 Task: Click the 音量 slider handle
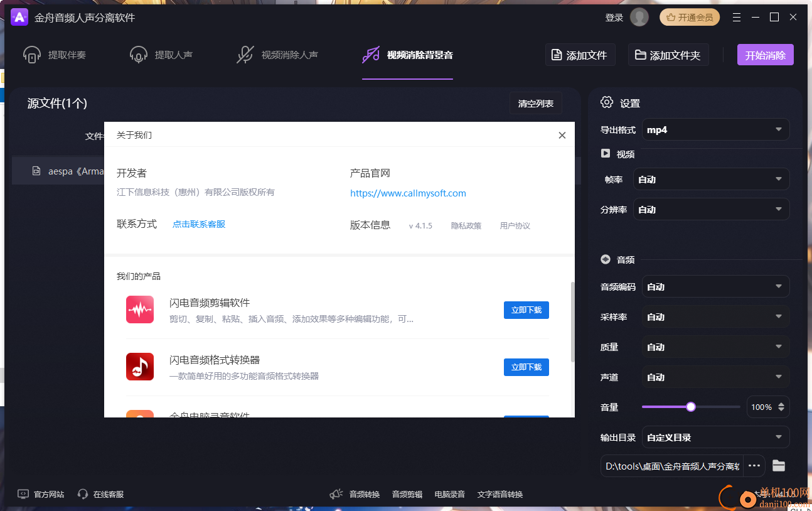[691, 407]
